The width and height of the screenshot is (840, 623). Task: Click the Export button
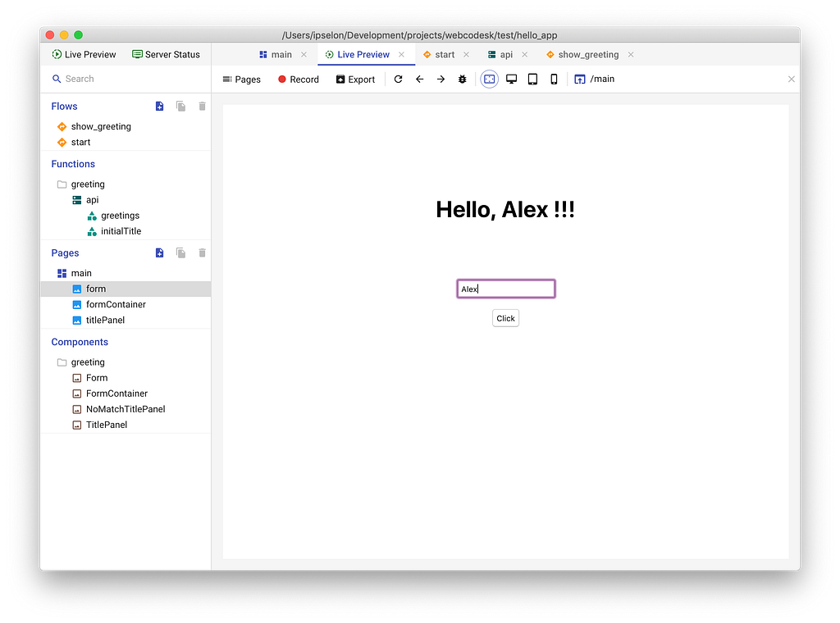pyautogui.click(x=356, y=80)
